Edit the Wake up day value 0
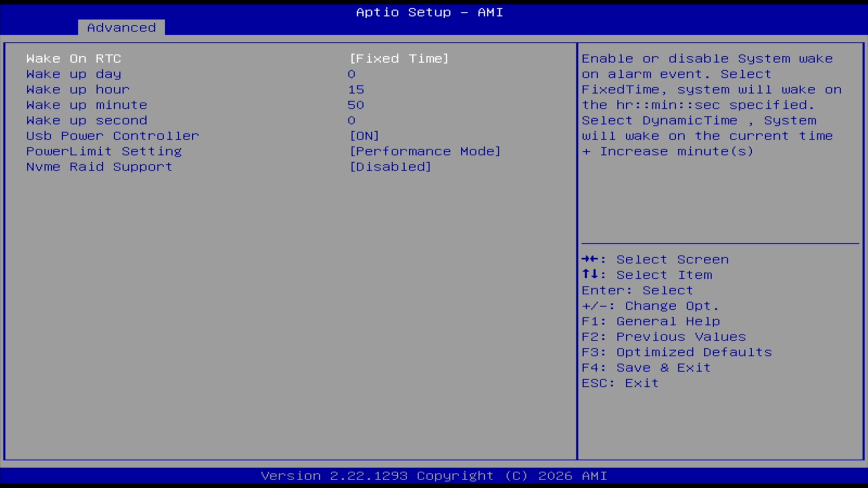The image size is (868, 488). point(351,74)
